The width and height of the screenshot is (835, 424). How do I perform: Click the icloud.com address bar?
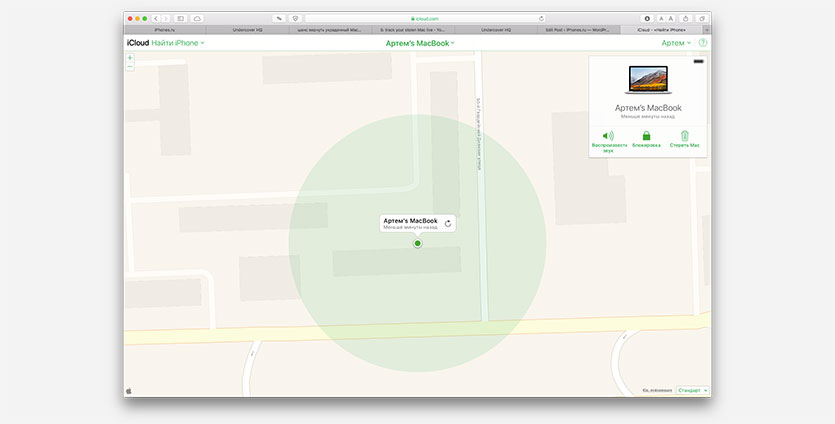[x=425, y=19]
